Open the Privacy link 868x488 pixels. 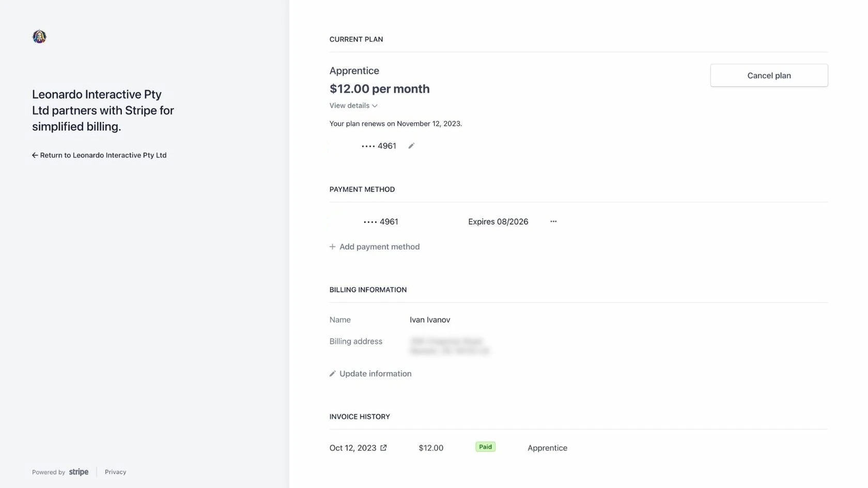pos(115,472)
